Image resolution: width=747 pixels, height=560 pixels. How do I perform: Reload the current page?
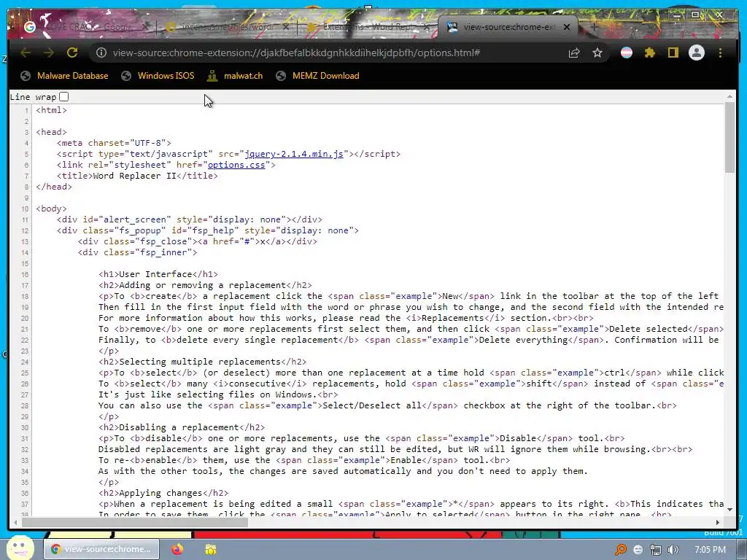click(x=72, y=52)
